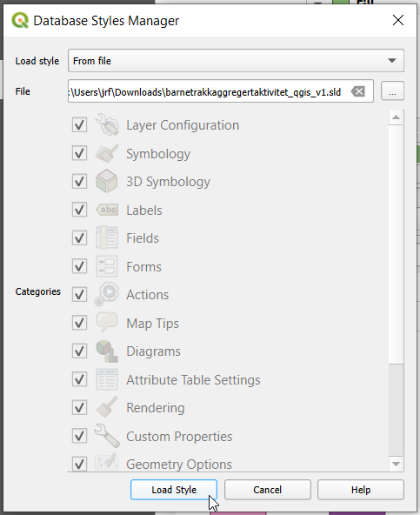
Task: Click the Attribute Table Settings icon
Action: point(107,379)
